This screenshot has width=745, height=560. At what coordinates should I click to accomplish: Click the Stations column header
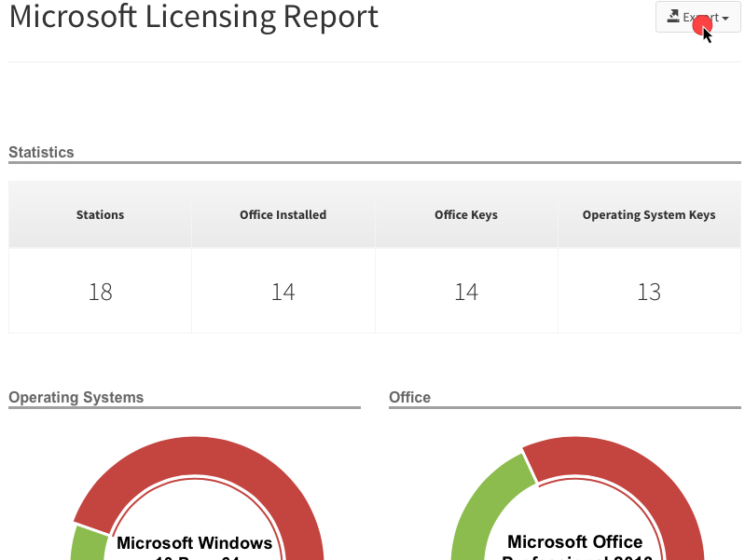tap(101, 214)
